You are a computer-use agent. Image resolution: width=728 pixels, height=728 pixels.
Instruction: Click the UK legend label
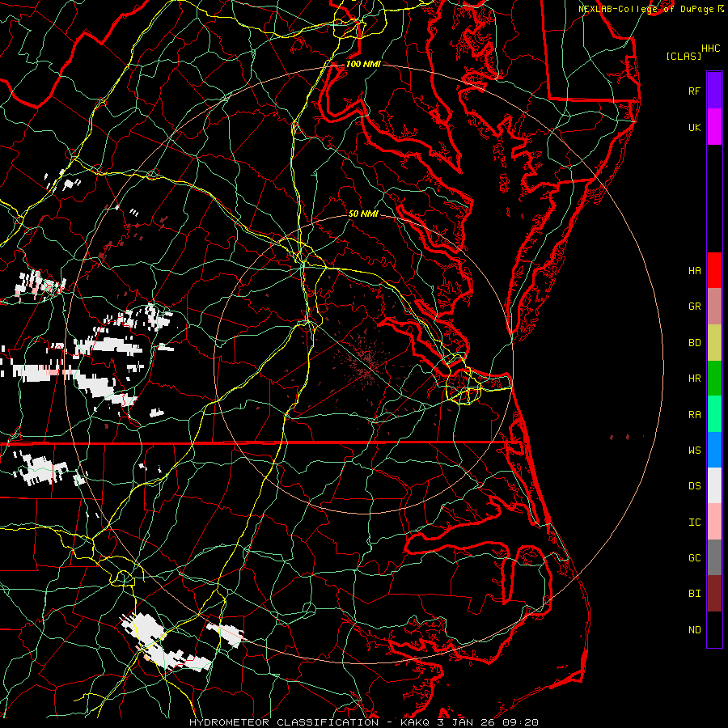click(694, 127)
